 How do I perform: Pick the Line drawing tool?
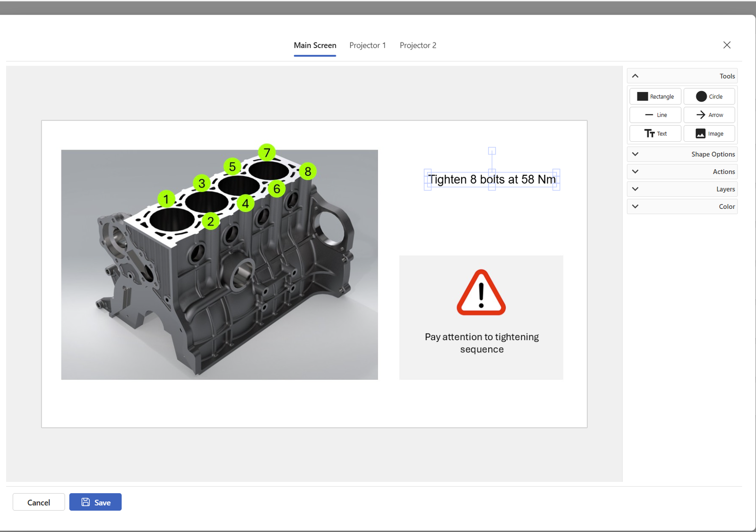(x=655, y=115)
